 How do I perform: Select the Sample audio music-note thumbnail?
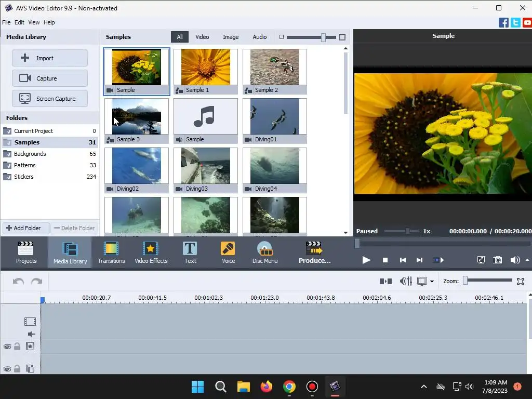[x=206, y=121]
